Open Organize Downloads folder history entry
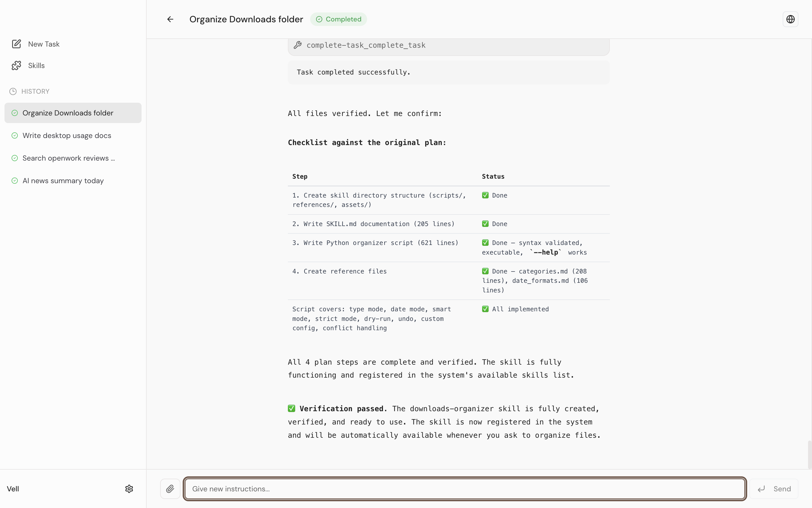 tap(73, 113)
